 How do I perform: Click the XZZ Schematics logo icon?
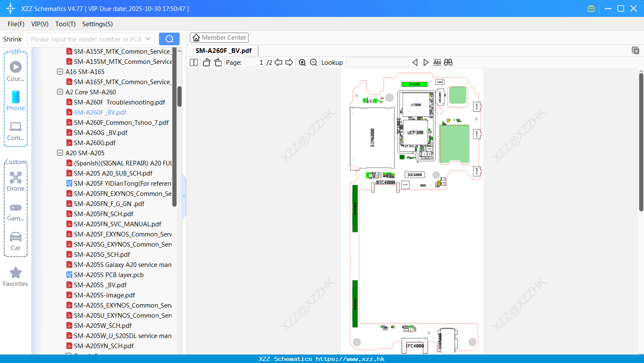(x=10, y=8)
